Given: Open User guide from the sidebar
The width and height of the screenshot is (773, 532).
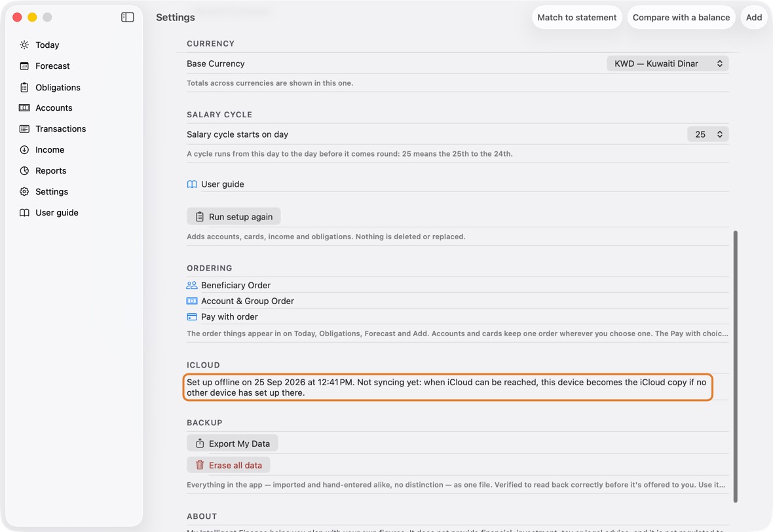Looking at the screenshot, I should pos(57,212).
